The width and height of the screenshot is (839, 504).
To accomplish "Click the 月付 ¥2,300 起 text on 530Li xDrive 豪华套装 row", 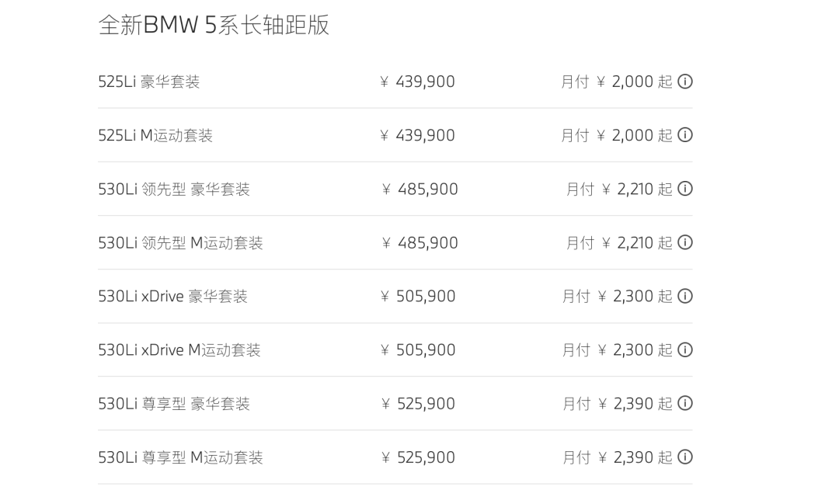I will (x=617, y=297).
